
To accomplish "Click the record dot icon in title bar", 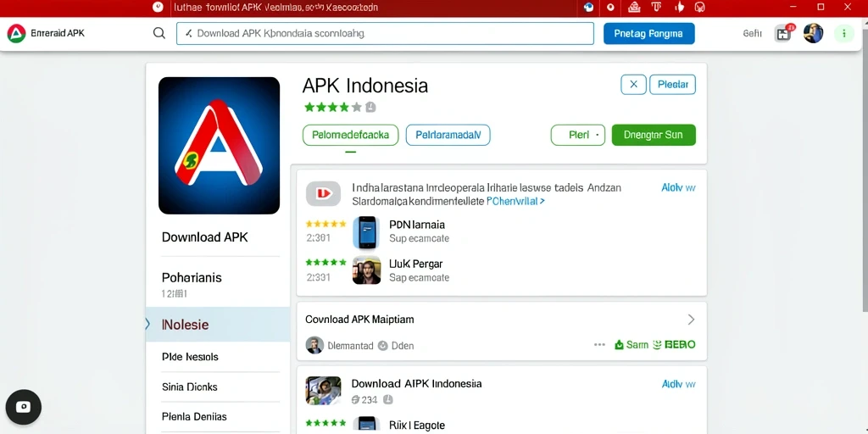I will (610, 7).
